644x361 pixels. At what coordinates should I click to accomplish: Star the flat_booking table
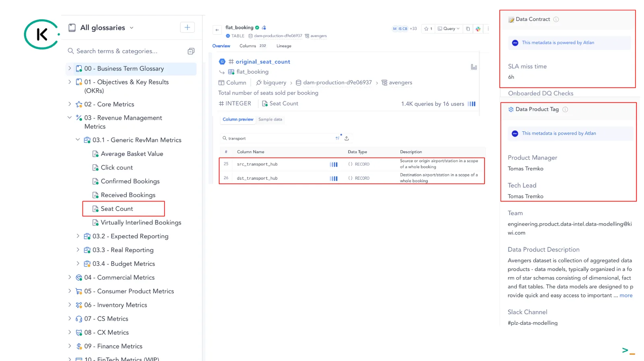(428, 29)
